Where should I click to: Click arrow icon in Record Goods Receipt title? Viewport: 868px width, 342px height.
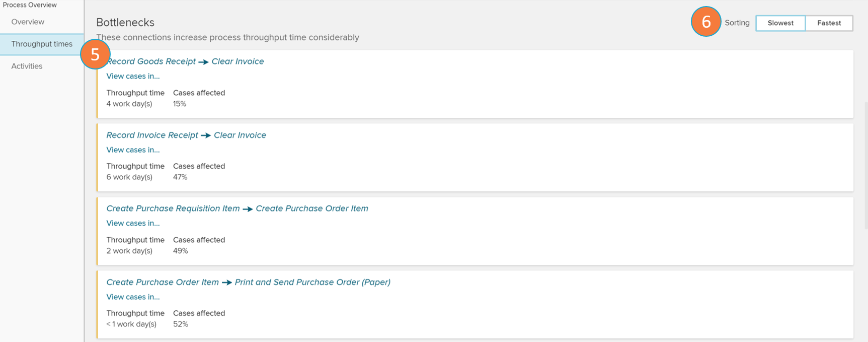[203, 62]
